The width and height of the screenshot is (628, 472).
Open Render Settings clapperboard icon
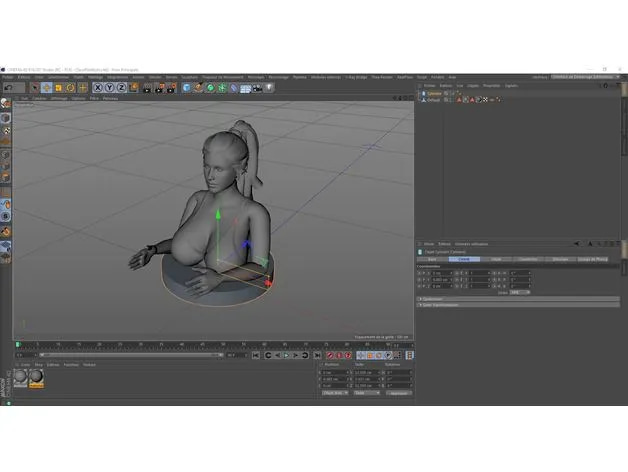171,88
